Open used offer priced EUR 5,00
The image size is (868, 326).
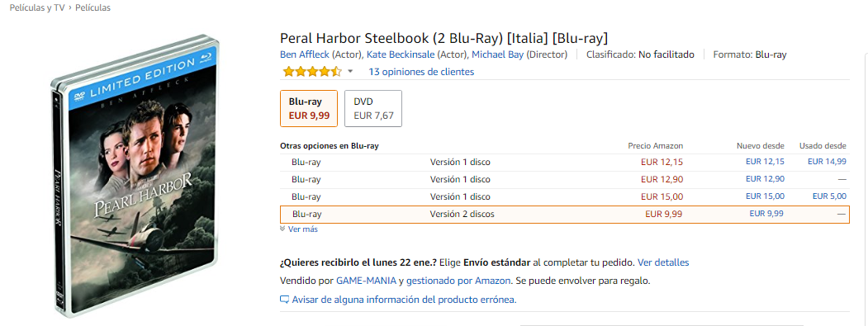click(x=829, y=196)
